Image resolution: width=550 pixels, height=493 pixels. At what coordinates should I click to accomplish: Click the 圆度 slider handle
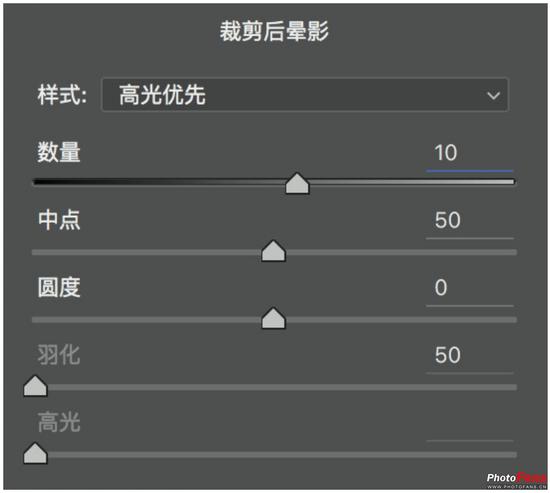[x=274, y=319]
